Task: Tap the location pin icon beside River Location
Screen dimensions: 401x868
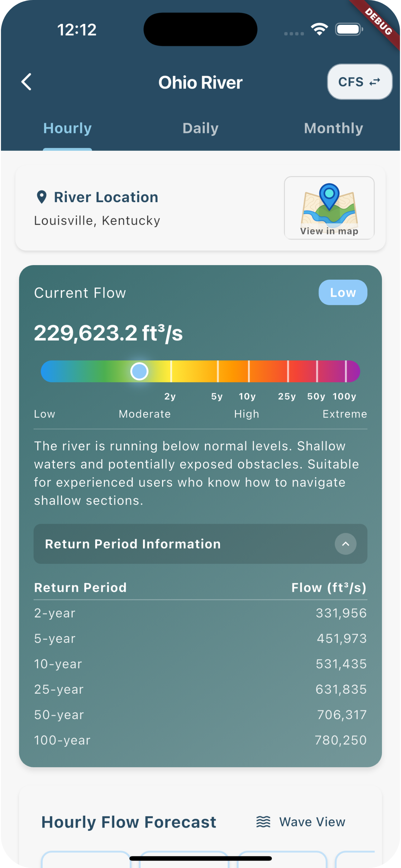Action: [x=41, y=197]
